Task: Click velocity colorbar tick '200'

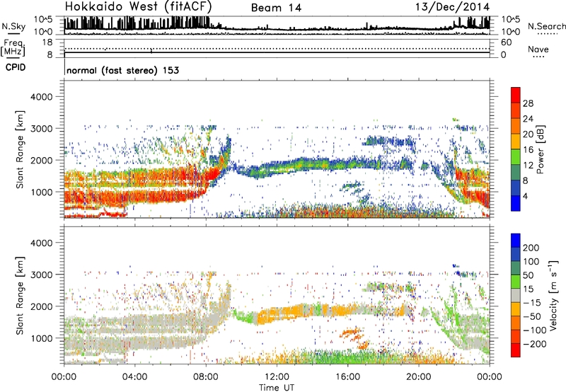Action: [531, 248]
